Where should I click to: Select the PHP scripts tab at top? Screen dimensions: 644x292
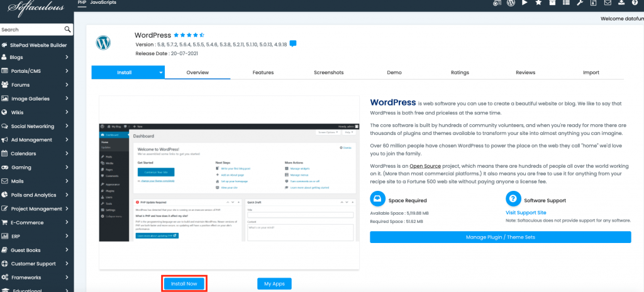[x=82, y=3]
